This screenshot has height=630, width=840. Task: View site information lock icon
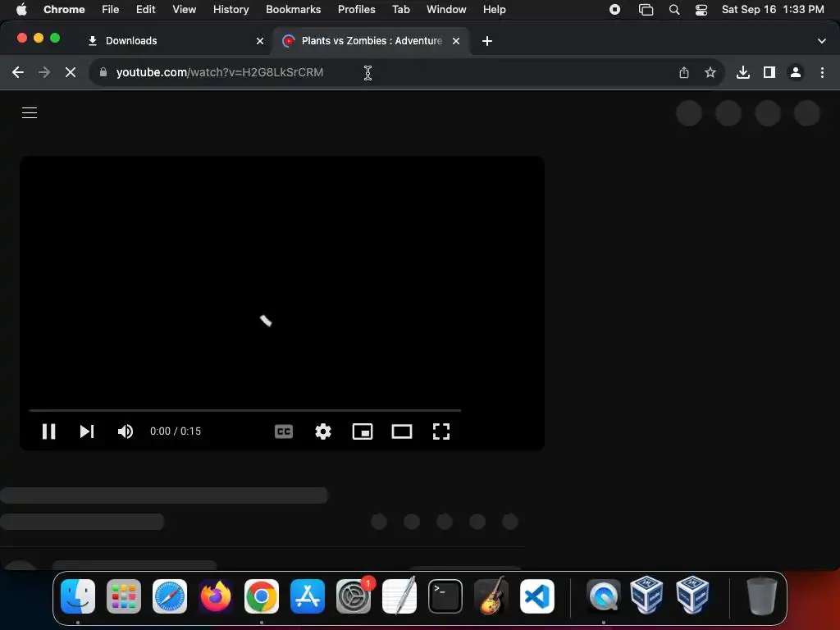click(103, 72)
